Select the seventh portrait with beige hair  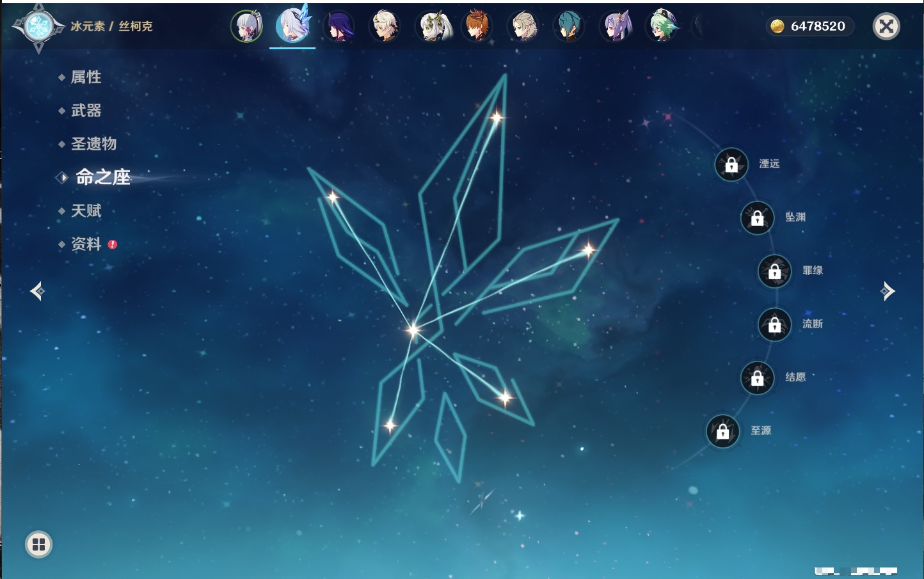tap(523, 26)
